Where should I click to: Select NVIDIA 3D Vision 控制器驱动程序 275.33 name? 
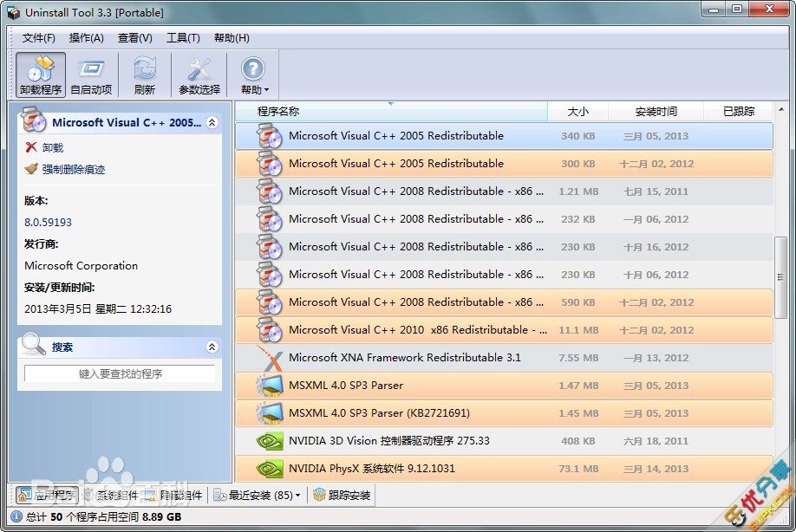[388, 441]
